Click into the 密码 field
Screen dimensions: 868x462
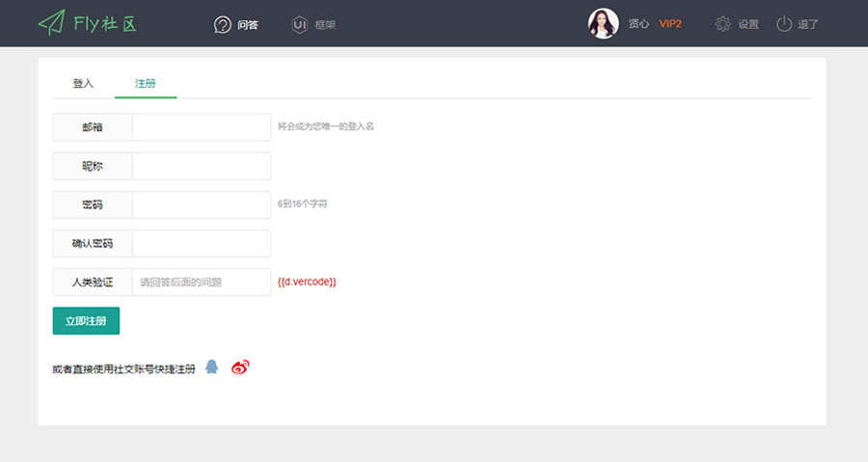(x=201, y=204)
